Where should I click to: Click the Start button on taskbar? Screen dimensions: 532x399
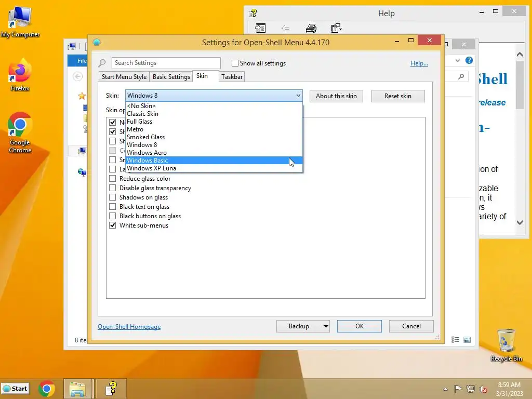15,389
